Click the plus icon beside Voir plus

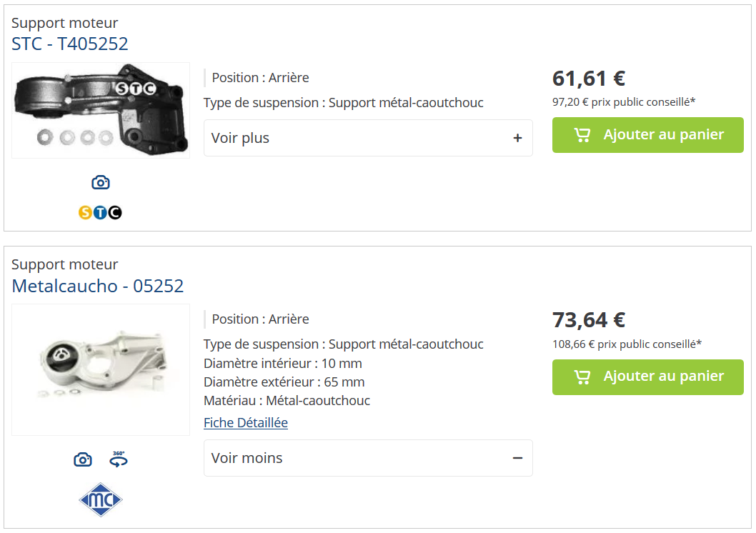(518, 138)
